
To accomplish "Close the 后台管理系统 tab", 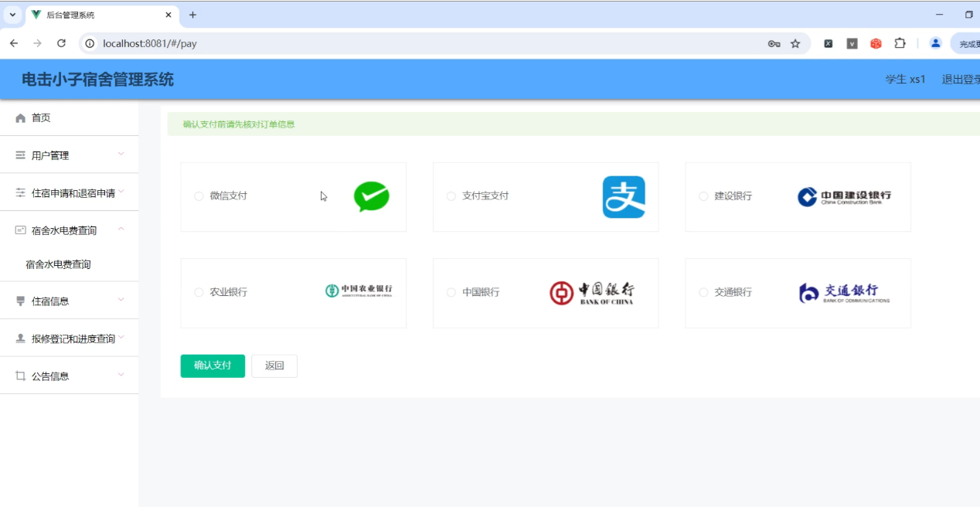I will 169,15.
